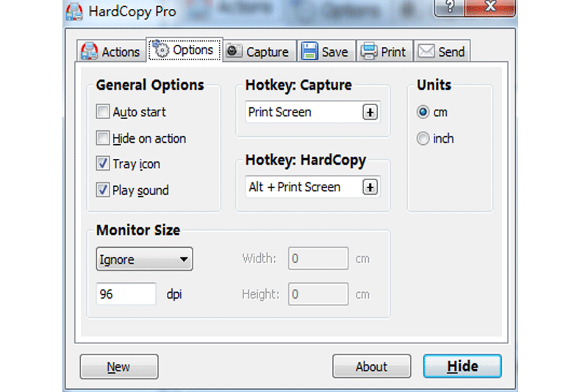Click the Monitor Size group label
This screenshot has width=588, height=392.
[138, 230]
